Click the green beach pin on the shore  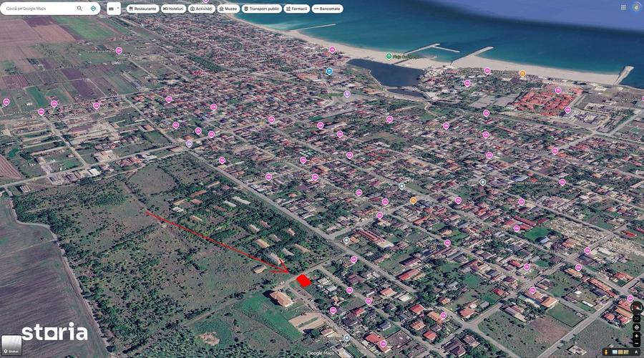tap(389, 56)
